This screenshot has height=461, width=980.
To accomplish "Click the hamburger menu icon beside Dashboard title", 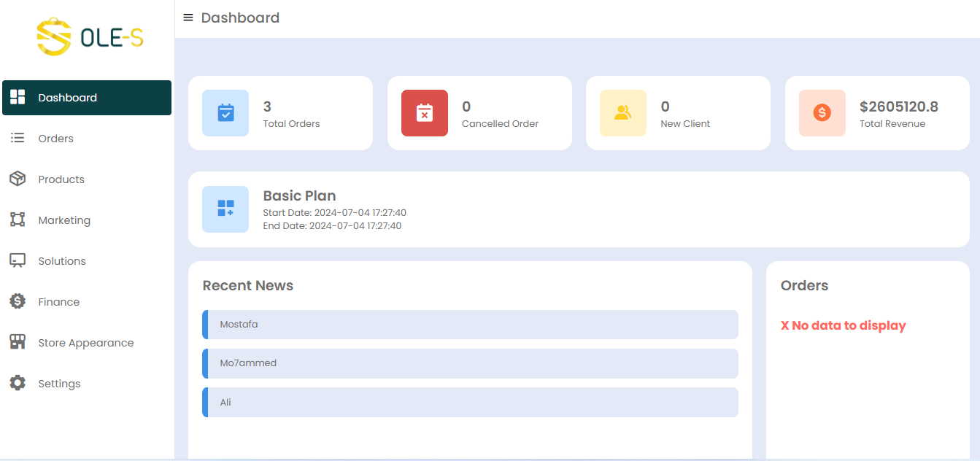I will (188, 18).
